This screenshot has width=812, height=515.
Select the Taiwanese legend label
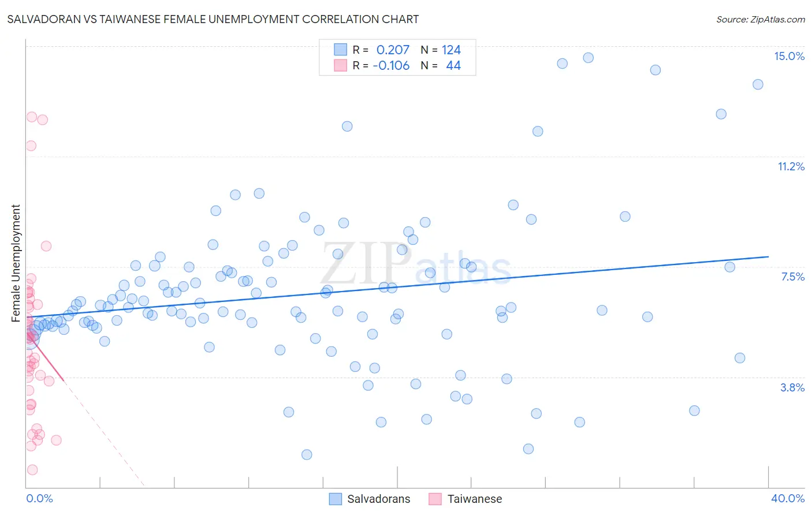(475, 499)
